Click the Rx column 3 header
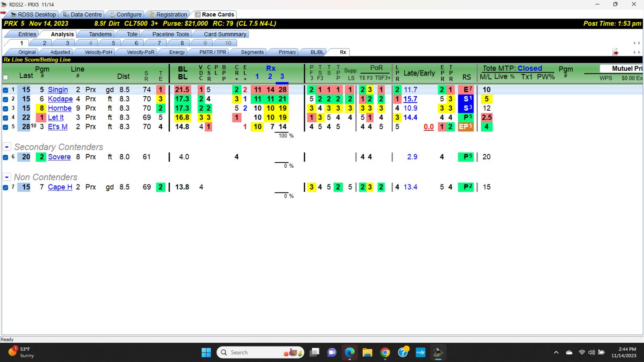This screenshot has width=644, height=362. click(x=282, y=76)
